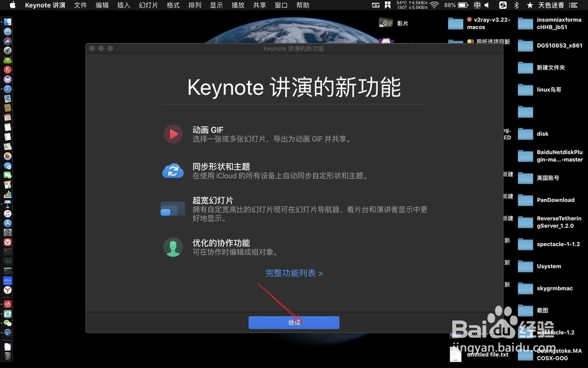Select the DG510653_x861 folder
588x368 pixels.
click(x=550, y=45)
